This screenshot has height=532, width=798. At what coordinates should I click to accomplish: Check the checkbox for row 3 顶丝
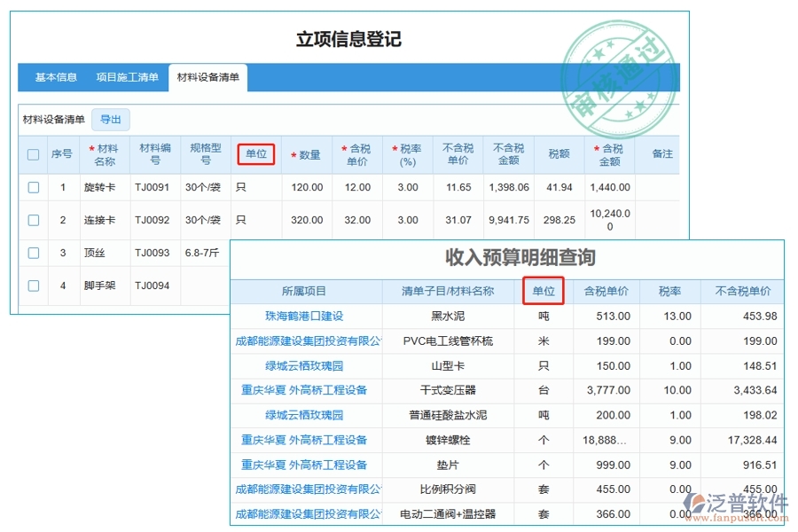[x=33, y=253]
